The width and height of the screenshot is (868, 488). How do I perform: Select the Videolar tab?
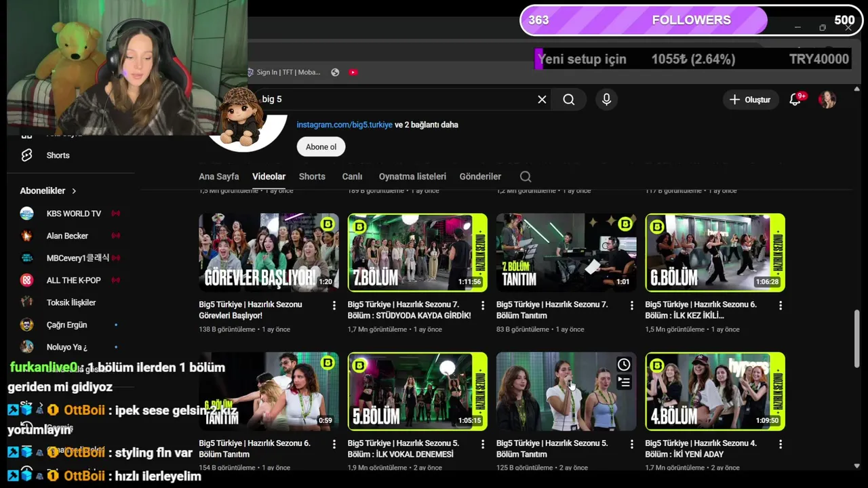269,176
